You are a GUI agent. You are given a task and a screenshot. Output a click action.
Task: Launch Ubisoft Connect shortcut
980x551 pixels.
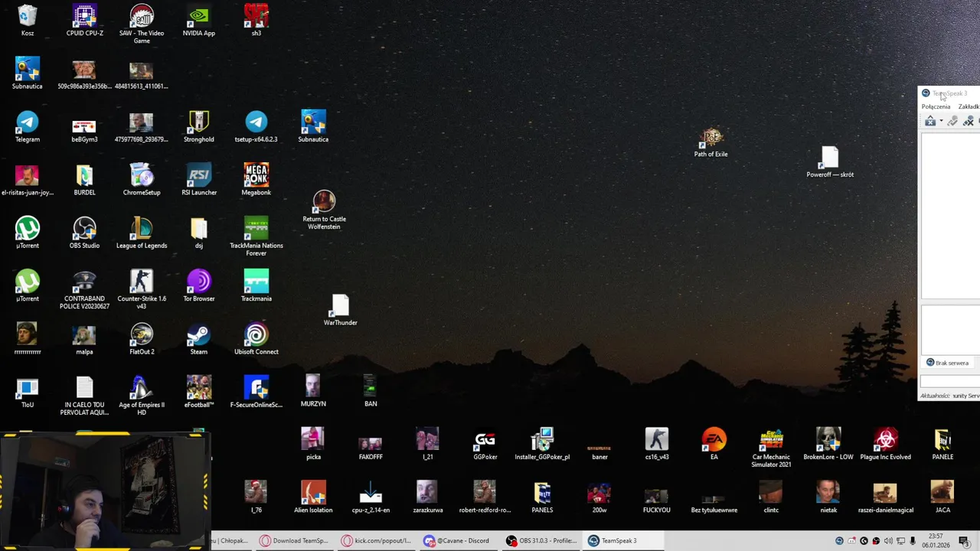[256, 339]
